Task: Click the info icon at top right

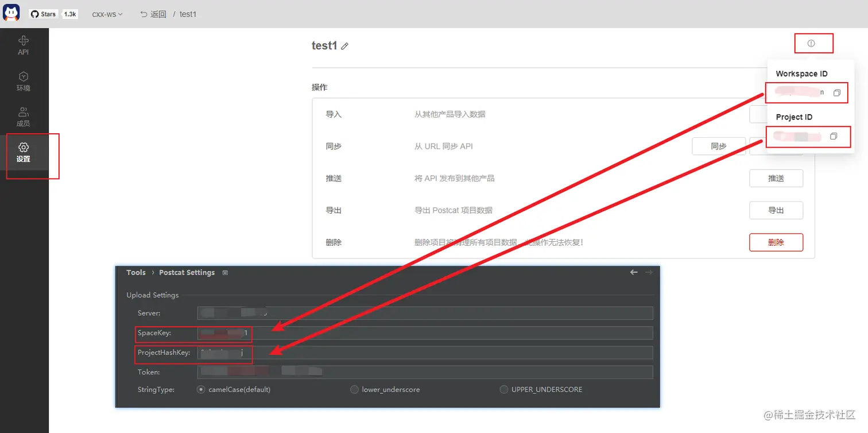Action: (811, 44)
